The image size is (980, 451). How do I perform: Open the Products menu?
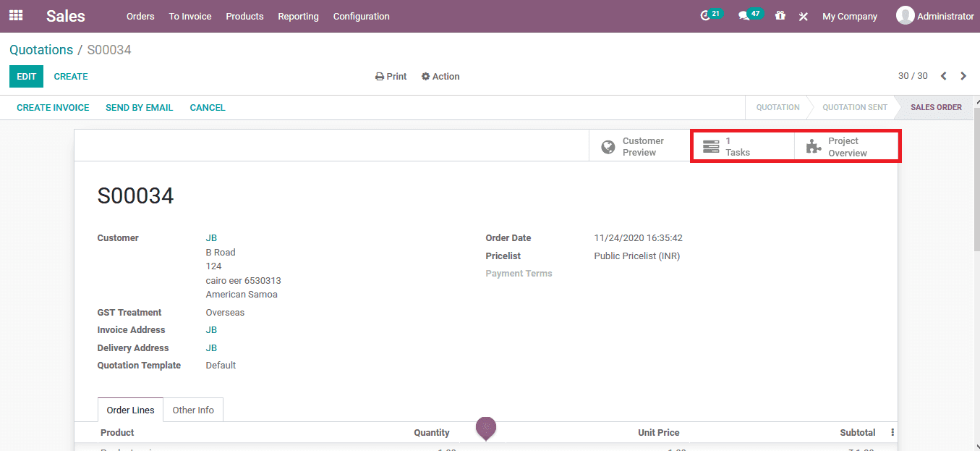point(244,16)
